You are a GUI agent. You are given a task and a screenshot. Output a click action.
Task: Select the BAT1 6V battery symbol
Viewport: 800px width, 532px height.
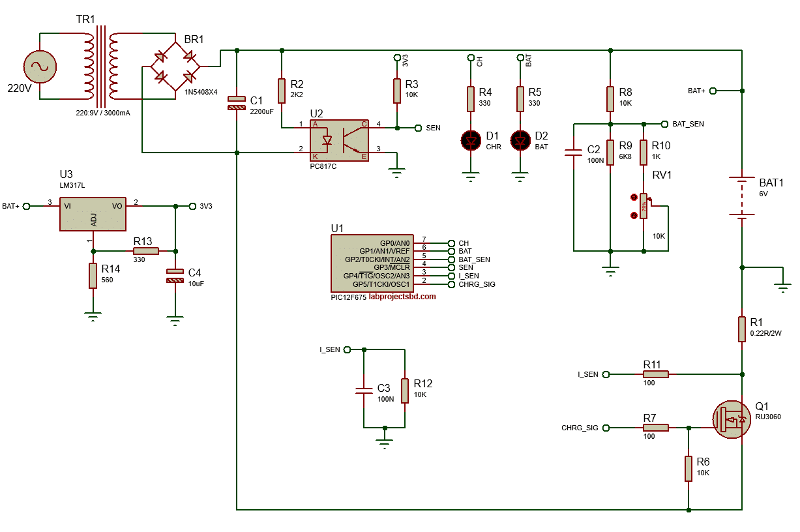(742, 198)
